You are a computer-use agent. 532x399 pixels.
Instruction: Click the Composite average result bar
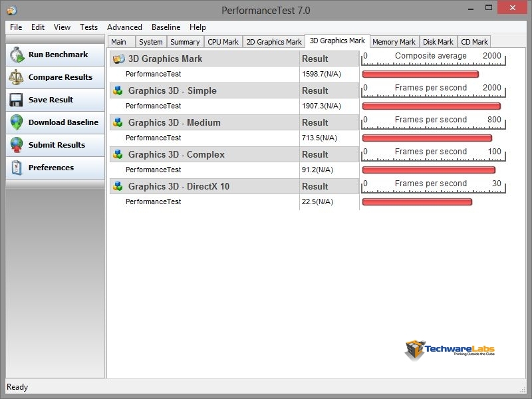(x=421, y=74)
